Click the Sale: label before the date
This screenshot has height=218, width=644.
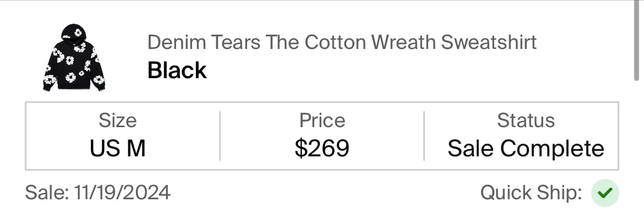[47, 193]
